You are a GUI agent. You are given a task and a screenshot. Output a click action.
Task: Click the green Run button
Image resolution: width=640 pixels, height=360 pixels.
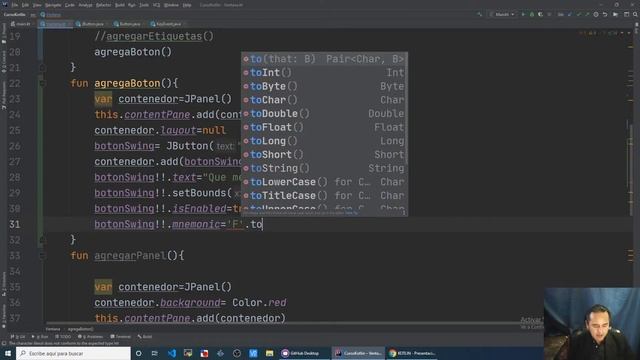(x=523, y=14)
